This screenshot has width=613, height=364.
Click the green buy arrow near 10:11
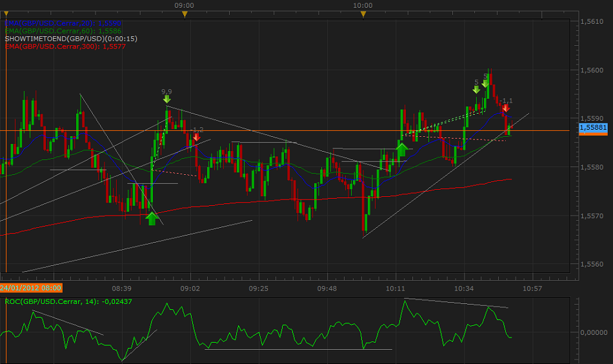(401, 150)
